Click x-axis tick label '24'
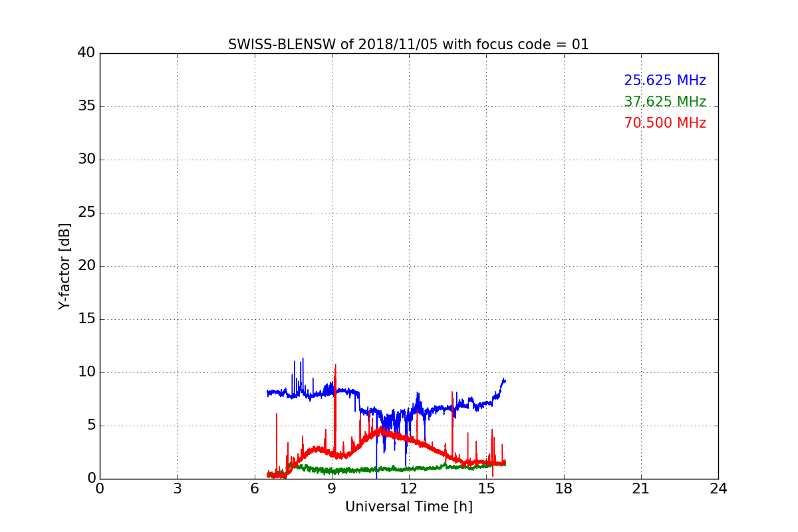The height and width of the screenshot is (532, 798). click(x=718, y=489)
